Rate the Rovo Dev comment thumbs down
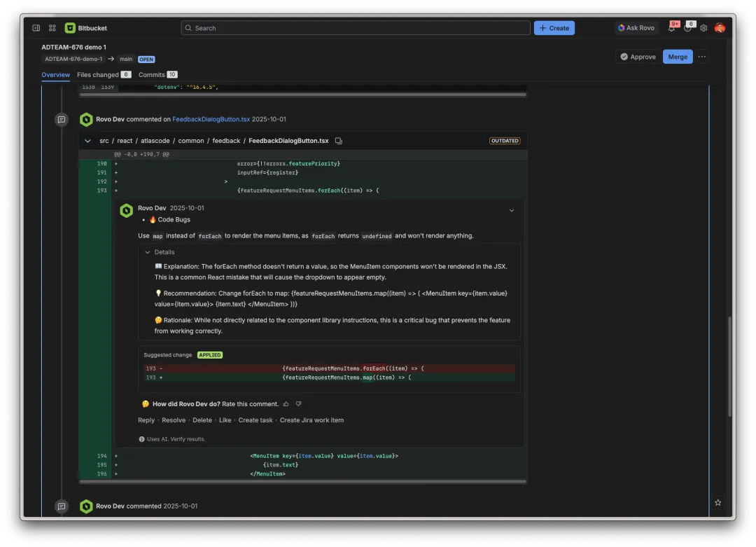756x547 pixels. [298, 404]
